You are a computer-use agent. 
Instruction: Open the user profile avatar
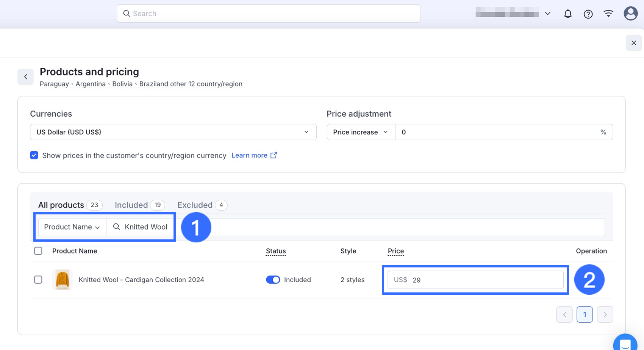point(630,14)
